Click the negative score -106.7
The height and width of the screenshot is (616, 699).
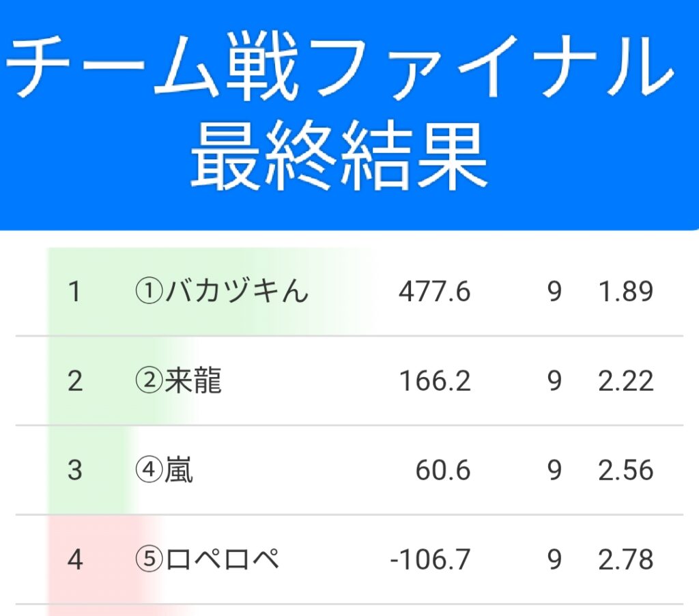(x=430, y=560)
